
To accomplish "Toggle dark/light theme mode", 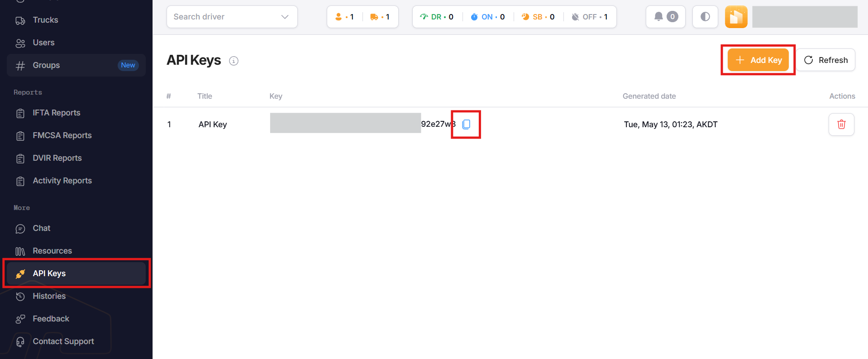I will point(705,17).
